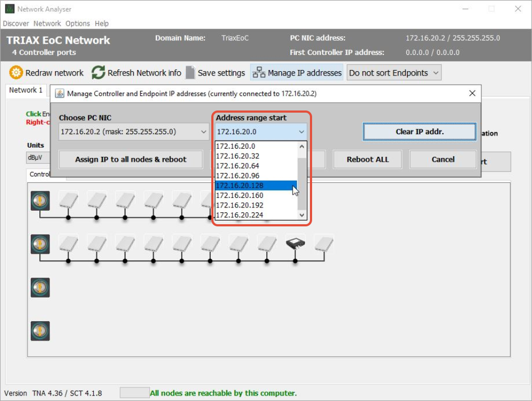
Task: Click the Cancel button
Action: click(x=443, y=160)
